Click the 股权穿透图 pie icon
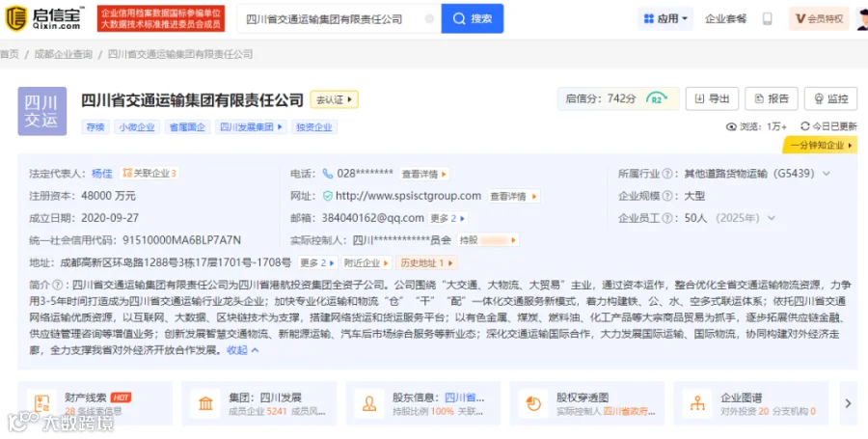The width and height of the screenshot is (868, 439). pyautogui.click(x=533, y=404)
